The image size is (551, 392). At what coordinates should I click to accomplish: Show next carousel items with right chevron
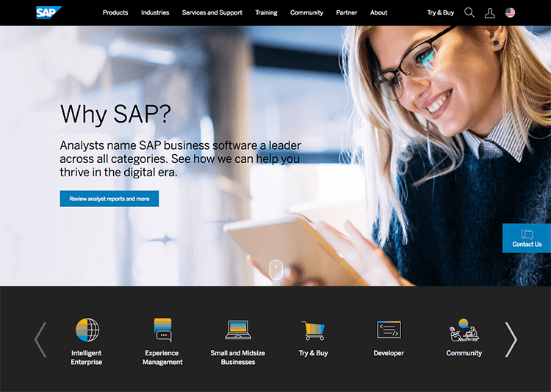click(x=511, y=340)
